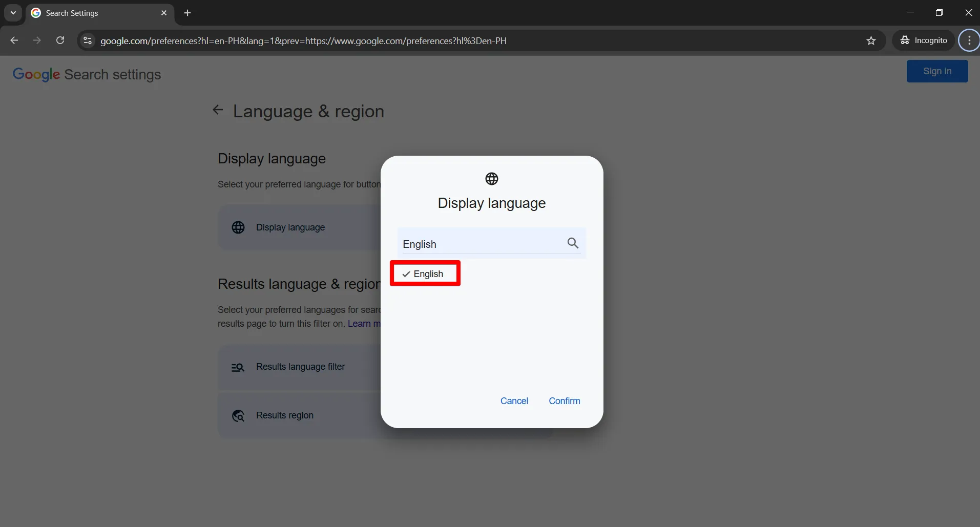This screenshot has height=527, width=980.
Task: Click the Results language filter icon
Action: [238, 367]
